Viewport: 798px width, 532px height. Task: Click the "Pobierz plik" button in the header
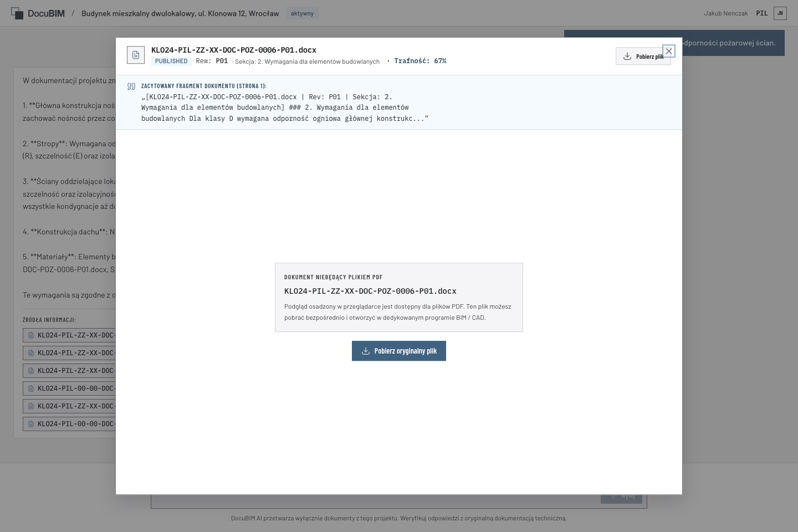click(643, 56)
